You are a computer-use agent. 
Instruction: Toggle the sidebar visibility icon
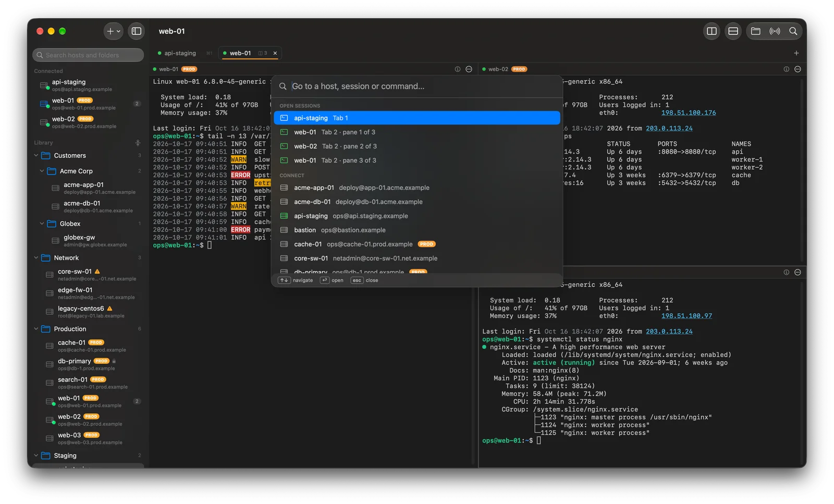137,31
